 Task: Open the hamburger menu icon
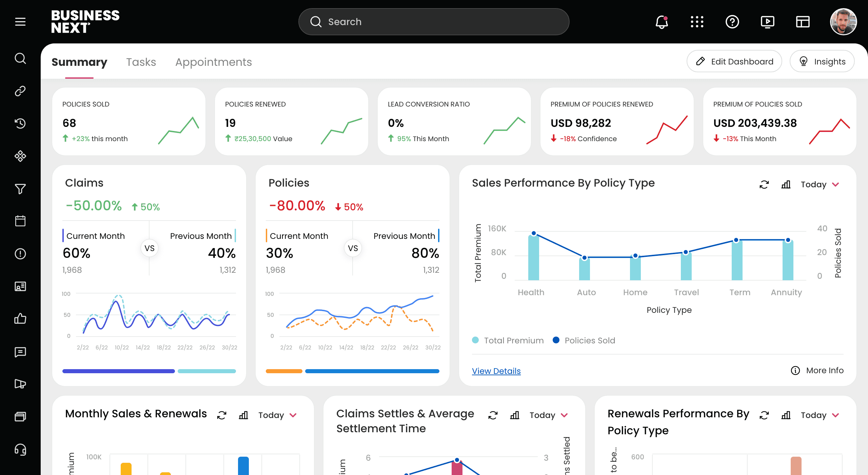point(20,22)
